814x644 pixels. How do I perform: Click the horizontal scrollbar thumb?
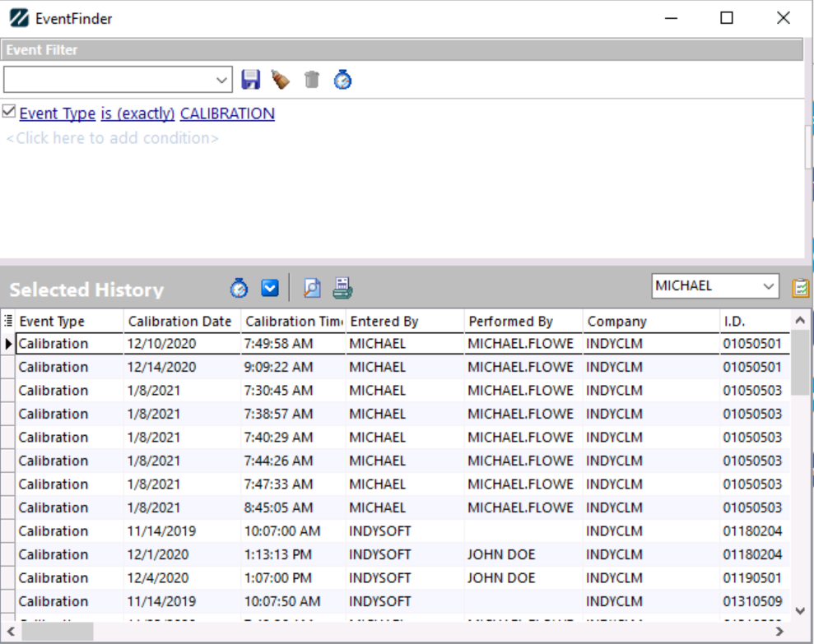(57, 631)
